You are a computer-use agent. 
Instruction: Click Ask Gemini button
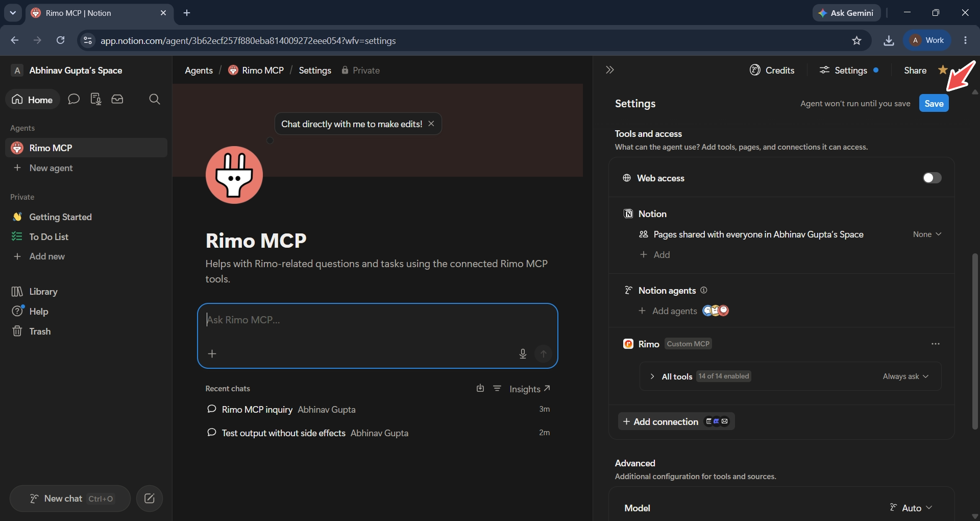tap(846, 13)
